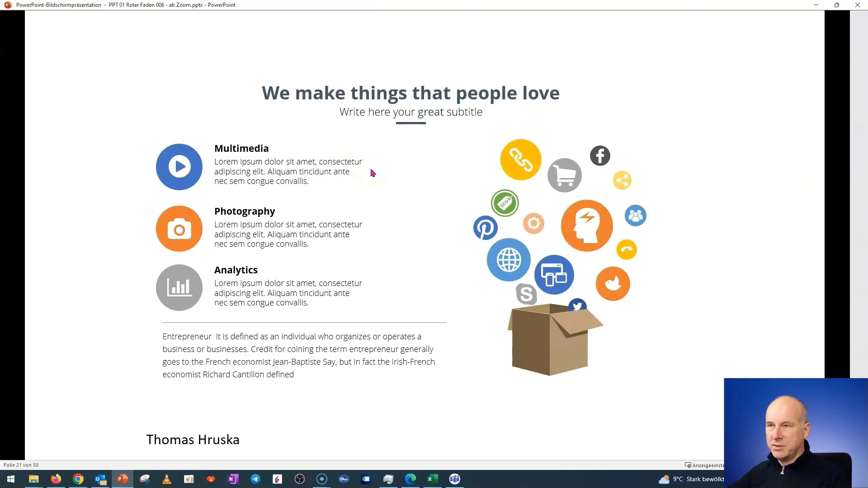This screenshot has width=868, height=488.
Task: Click the blue globe icon
Action: [509, 260]
